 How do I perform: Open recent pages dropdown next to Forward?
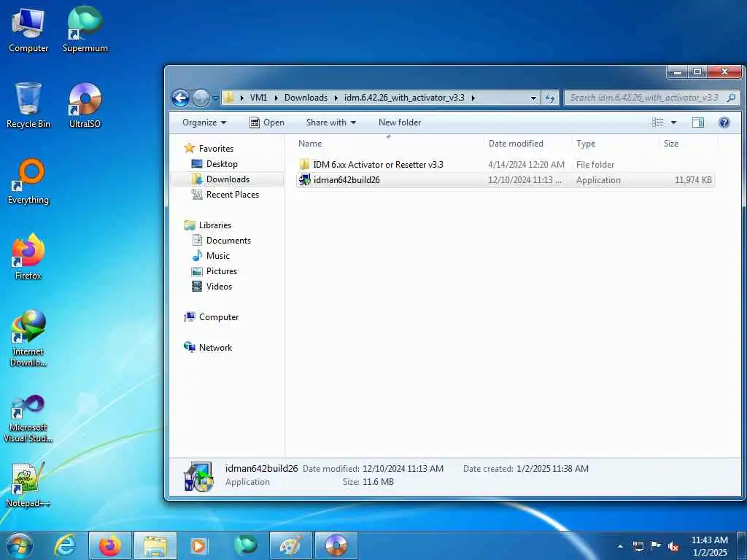tap(215, 98)
